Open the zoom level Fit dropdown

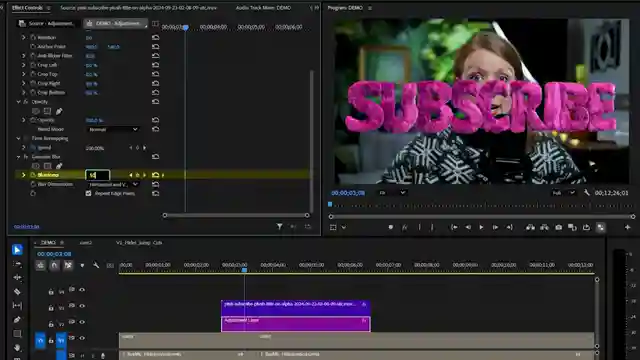[x=392, y=193]
